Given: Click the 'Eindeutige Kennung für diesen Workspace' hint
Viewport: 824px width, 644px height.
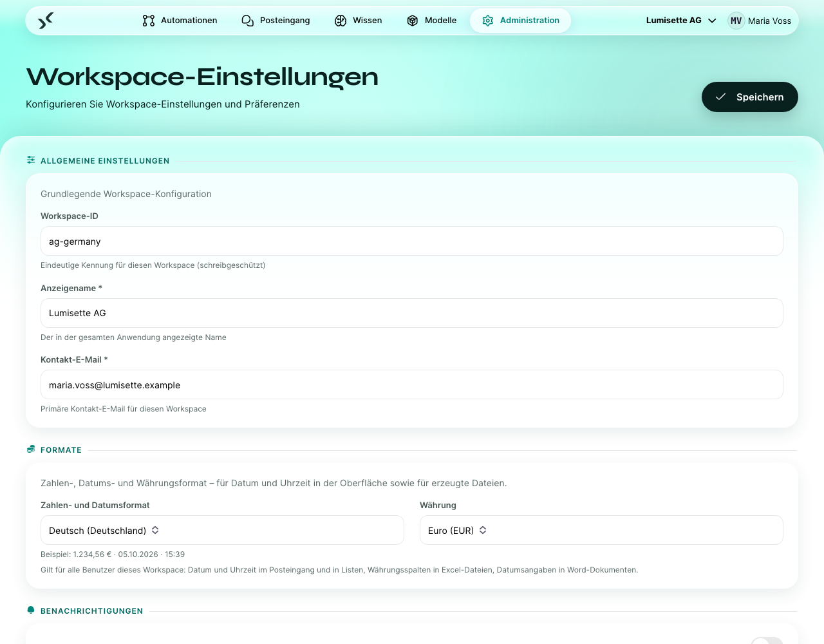Looking at the screenshot, I should click(x=153, y=265).
